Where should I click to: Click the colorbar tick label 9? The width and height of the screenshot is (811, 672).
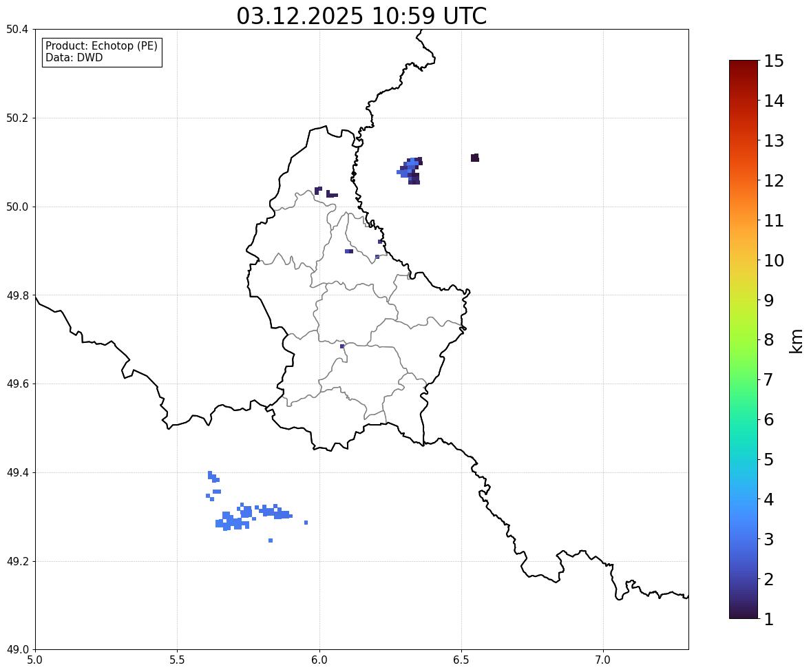coord(769,300)
